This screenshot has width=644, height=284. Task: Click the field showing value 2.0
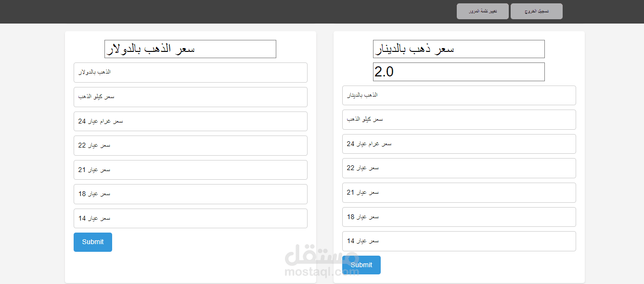click(x=459, y=72)
